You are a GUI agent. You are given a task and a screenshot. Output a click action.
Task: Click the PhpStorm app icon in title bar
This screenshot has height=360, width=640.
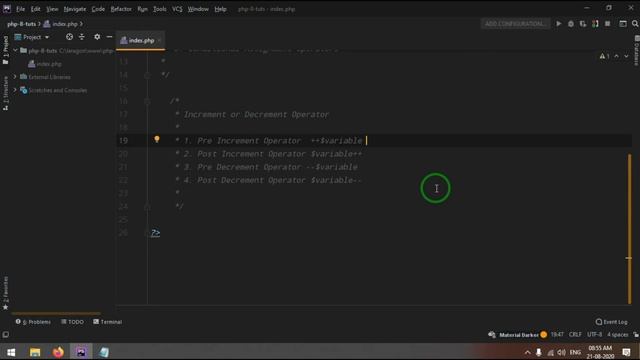tap(7, 9)
